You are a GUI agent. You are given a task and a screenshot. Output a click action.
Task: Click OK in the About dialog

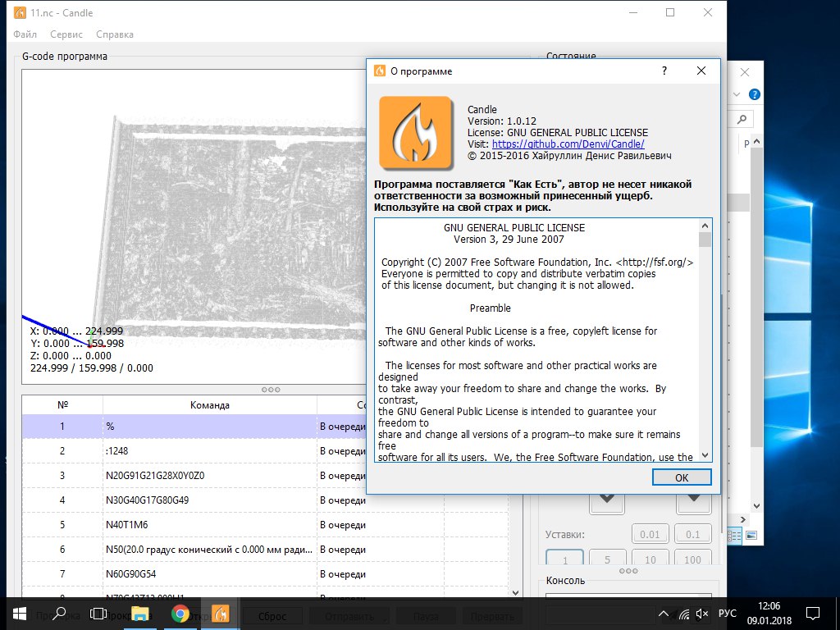tap(682, 477)
